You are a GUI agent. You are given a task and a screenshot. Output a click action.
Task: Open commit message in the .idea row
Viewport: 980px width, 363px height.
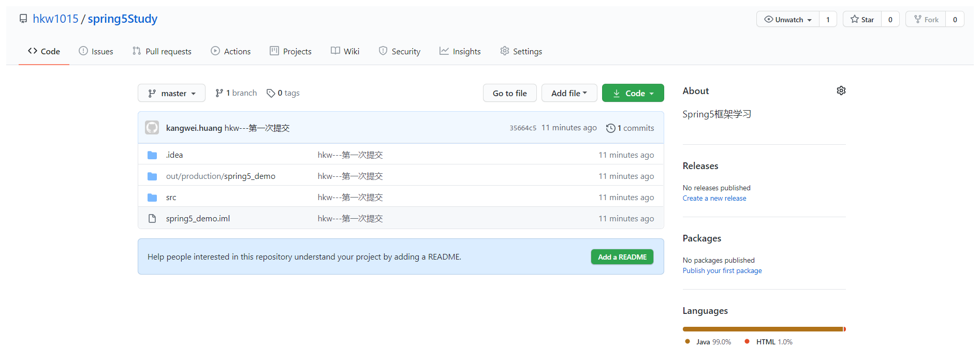(350, 155)
